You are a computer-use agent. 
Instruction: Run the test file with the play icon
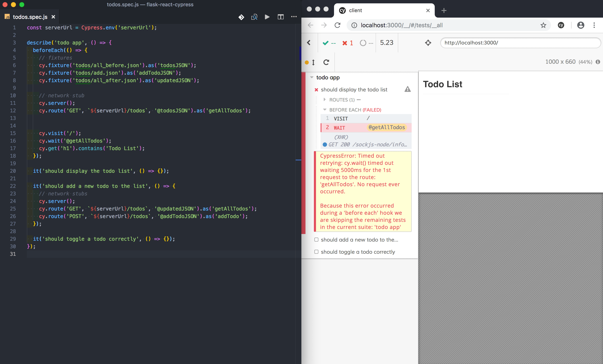[x=267, y=17]
